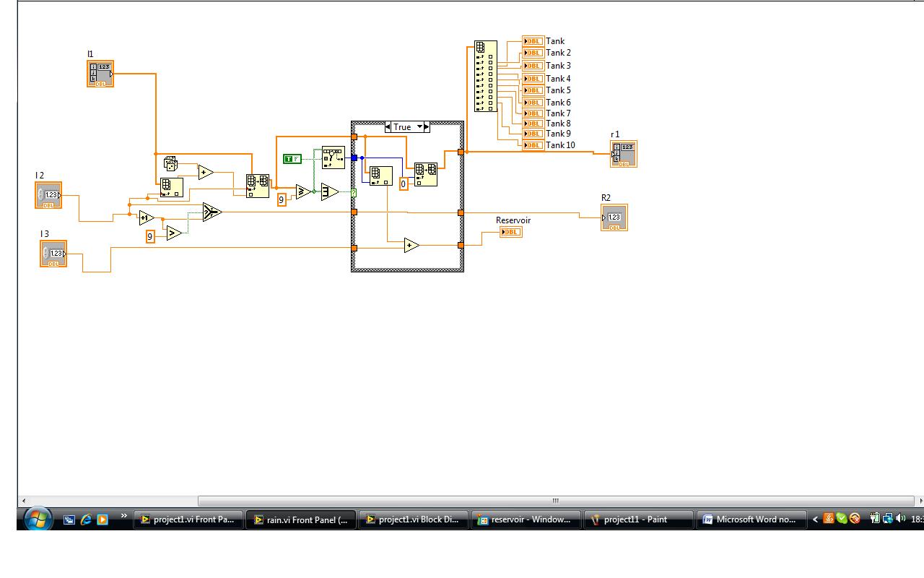
Task: Click the r1 array indicator terminal
Action: click(x=623, y=154)
